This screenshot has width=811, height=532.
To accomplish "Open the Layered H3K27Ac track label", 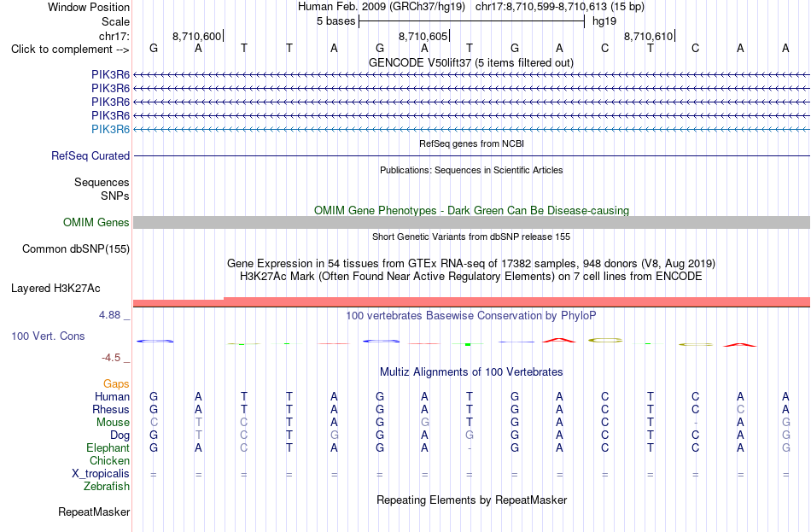I will coord(55,289).
